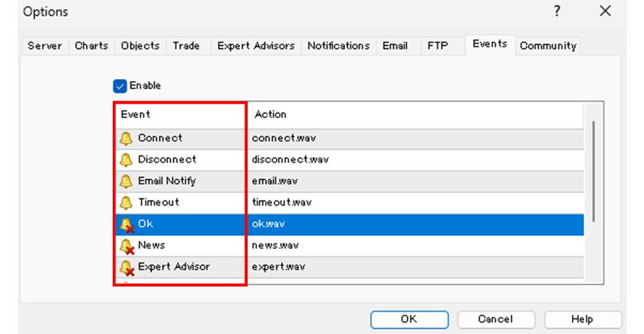Image resolution: width=644 pixels, height=334 pixels.
Task: Click the News event disabled bell icon
Action: coord(127,246)
